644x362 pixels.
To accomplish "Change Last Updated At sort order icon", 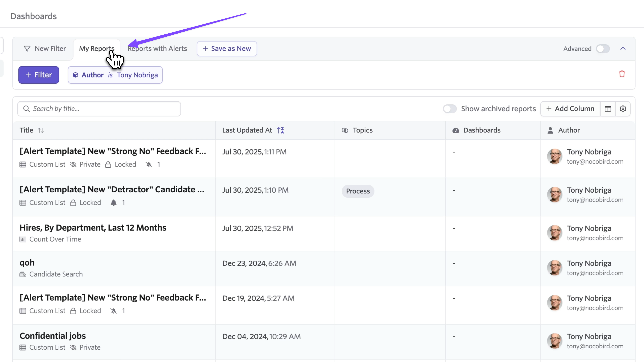I will pos(281,130).
